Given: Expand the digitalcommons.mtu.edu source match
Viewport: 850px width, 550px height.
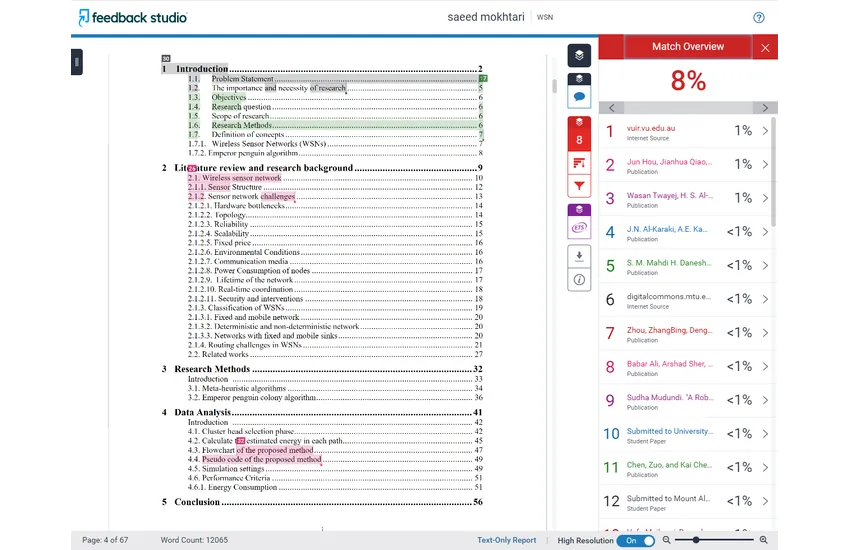Looking at the screenshot, I should 765,299.
